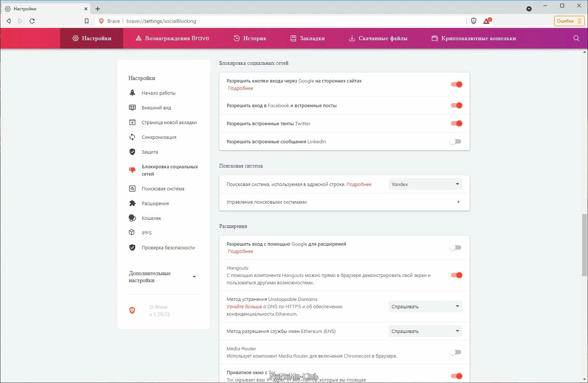Click the clock icon next to История

tap(237, 38)
